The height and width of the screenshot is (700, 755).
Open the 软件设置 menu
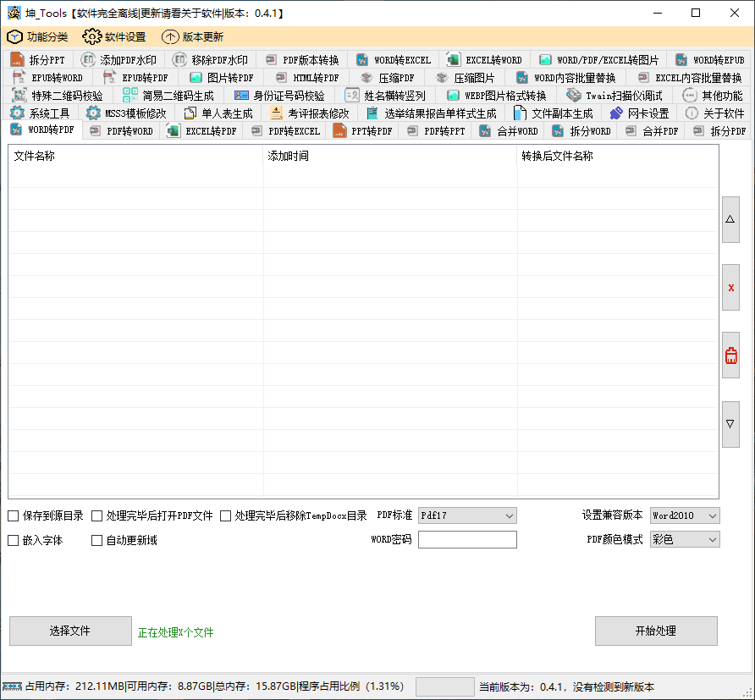[x=113, y=37]
